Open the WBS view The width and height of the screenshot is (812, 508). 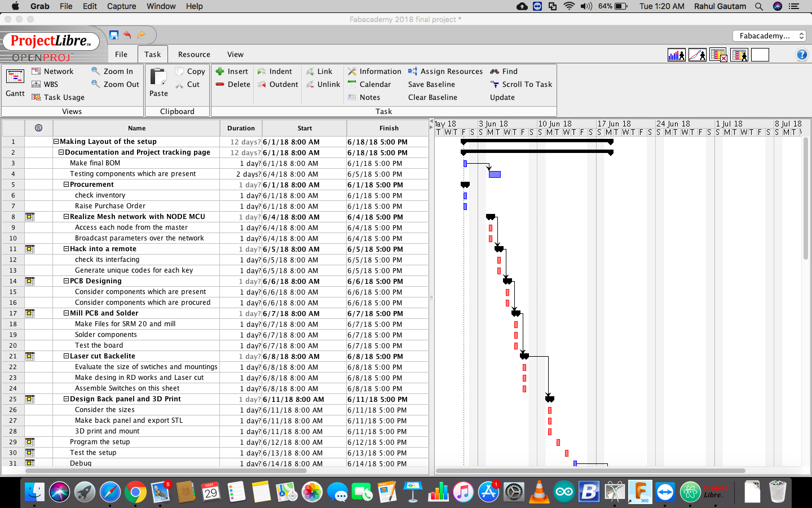(45, 85)
